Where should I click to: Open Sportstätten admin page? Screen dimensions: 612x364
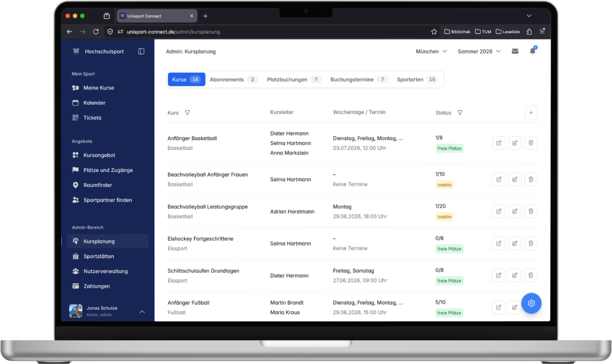click(108, 256)
